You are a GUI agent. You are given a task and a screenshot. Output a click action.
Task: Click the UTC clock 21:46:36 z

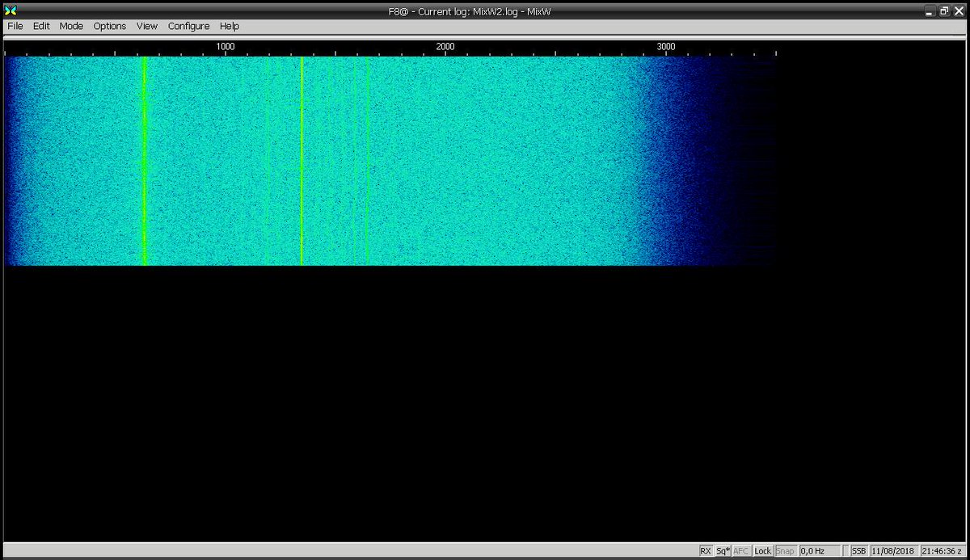click(940, 550)
